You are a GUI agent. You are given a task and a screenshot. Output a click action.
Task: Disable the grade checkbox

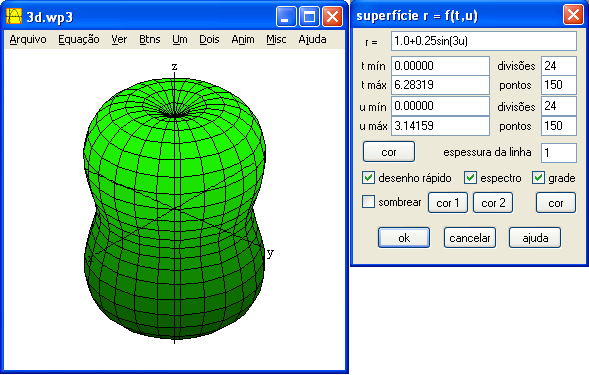(538, 178)
